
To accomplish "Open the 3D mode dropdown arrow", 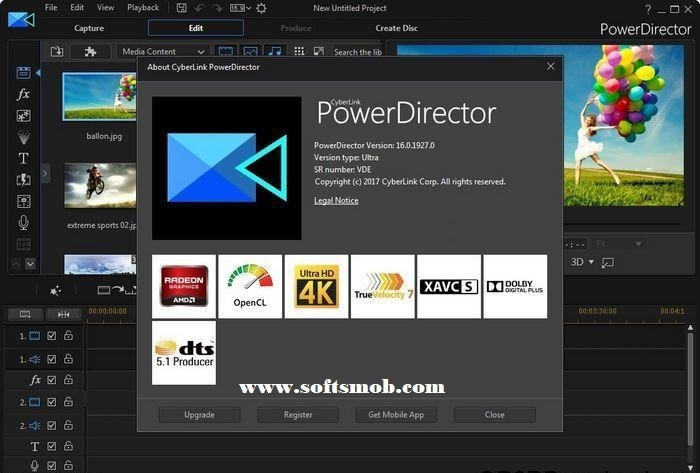I will click(591, 262).
